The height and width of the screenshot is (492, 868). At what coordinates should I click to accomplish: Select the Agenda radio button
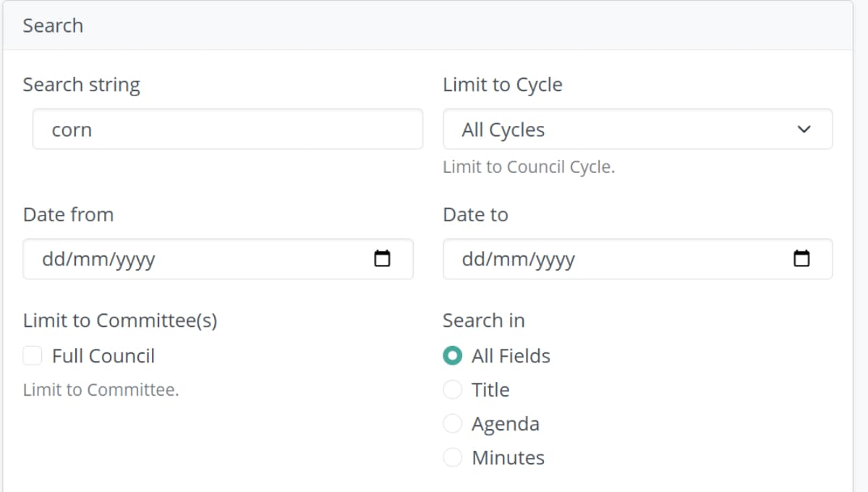(452, 423)
